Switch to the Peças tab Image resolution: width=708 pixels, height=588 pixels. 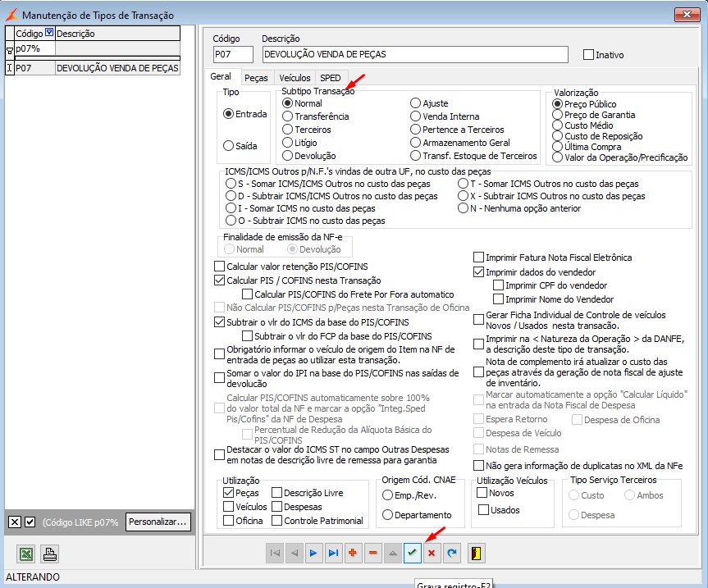256,78
